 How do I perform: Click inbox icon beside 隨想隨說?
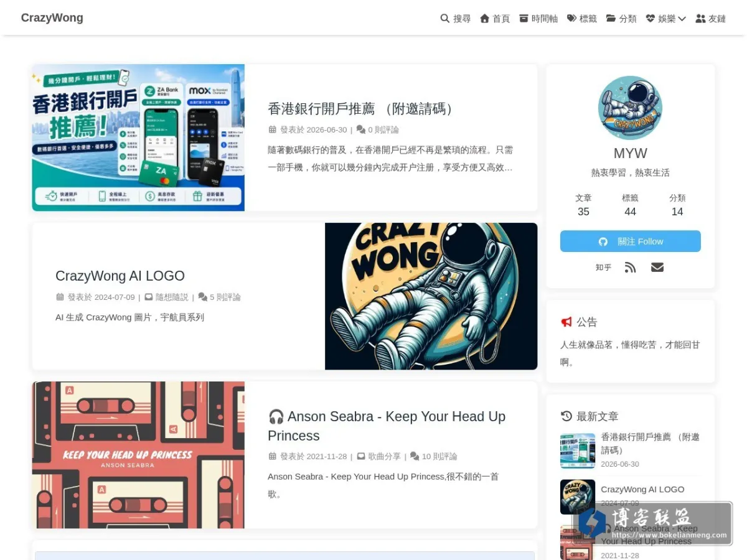tap(149, 297)
